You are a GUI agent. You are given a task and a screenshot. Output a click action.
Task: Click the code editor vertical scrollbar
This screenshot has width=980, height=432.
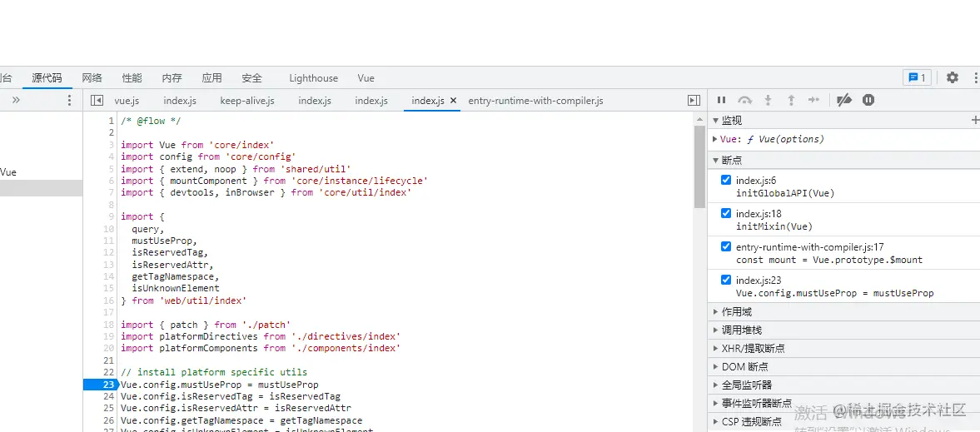pyautogui.click(x=700, y=166)
